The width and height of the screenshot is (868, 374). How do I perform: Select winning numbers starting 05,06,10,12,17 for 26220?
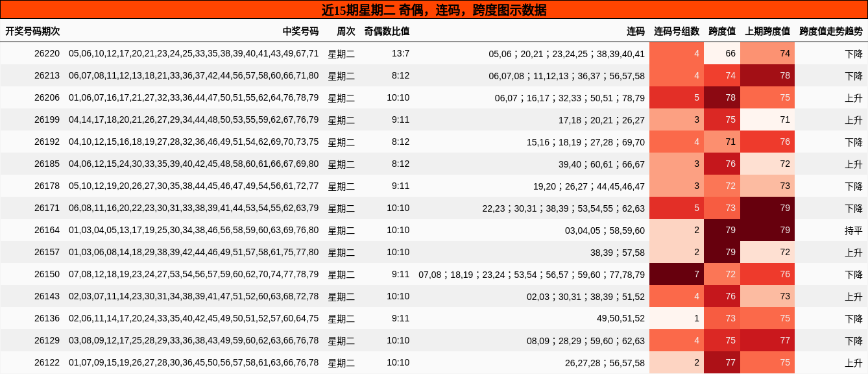tap(193, 53)
